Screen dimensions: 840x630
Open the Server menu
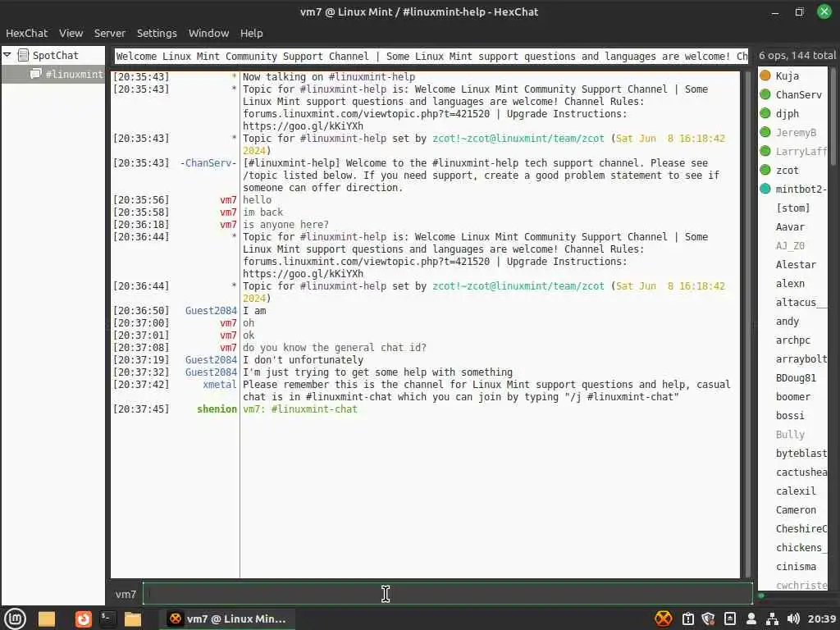click(110, 33)
